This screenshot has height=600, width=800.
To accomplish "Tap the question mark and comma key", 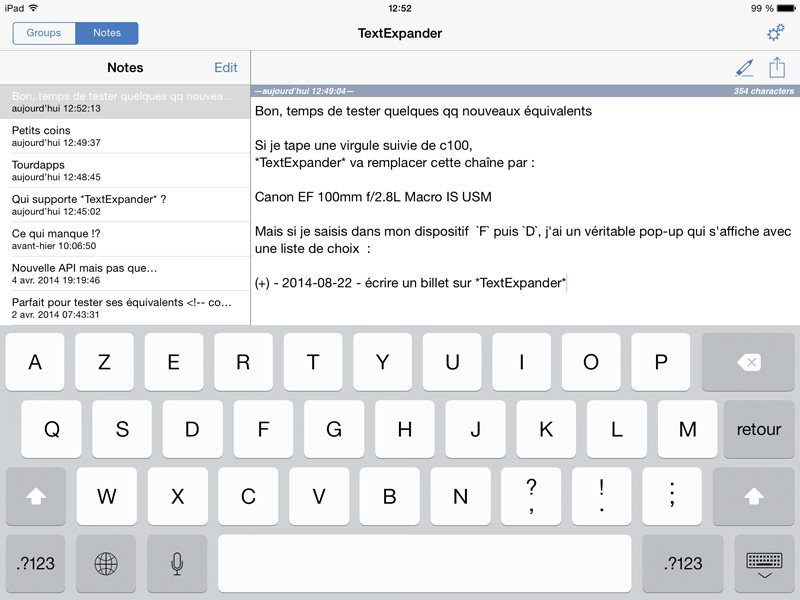I will 531,496.
